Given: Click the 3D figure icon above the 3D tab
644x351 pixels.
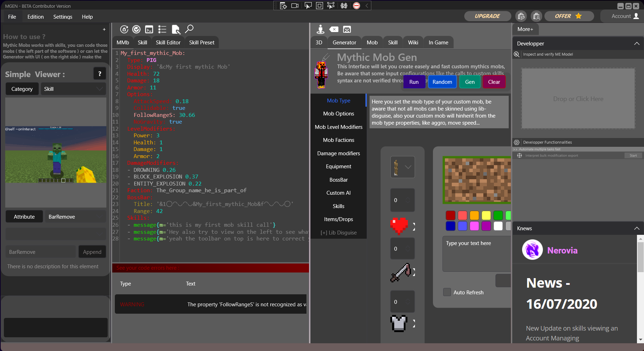Looking at the screenshot, I should point(320,29).
